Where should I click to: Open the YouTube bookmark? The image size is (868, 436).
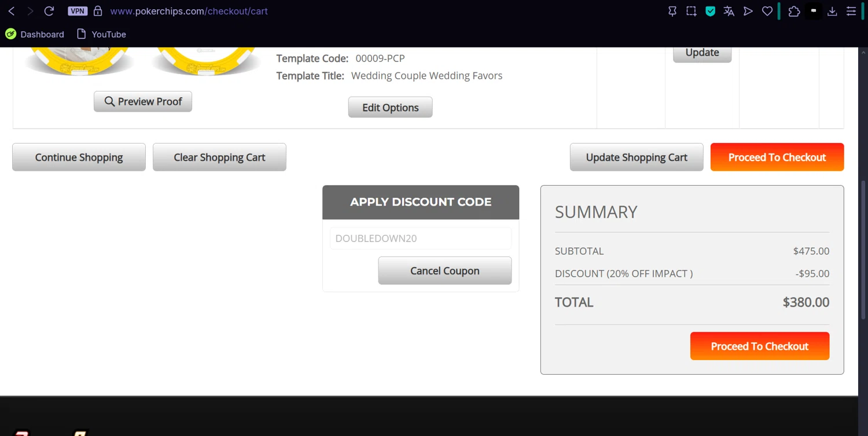click(101, 34)
